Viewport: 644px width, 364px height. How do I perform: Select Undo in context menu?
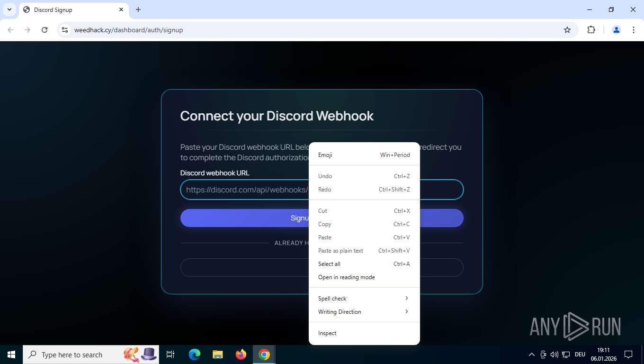click(364, 176)
